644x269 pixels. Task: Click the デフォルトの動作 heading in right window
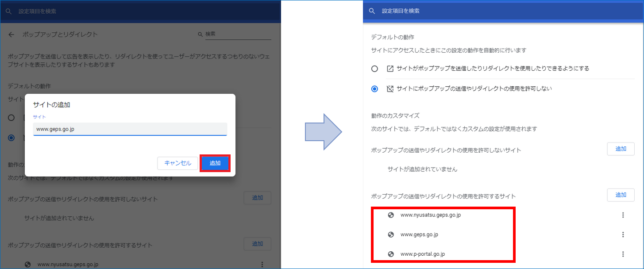click(x=393, y=37)
